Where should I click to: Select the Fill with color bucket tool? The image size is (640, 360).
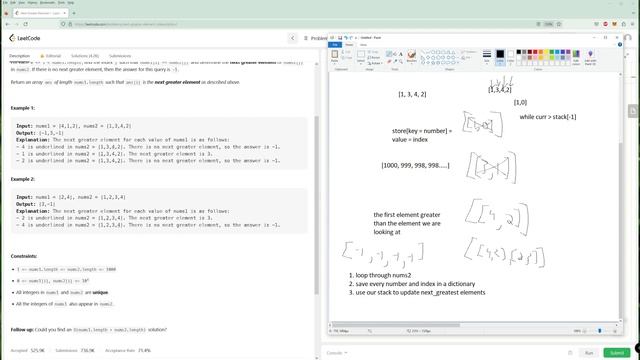point(395,54)
